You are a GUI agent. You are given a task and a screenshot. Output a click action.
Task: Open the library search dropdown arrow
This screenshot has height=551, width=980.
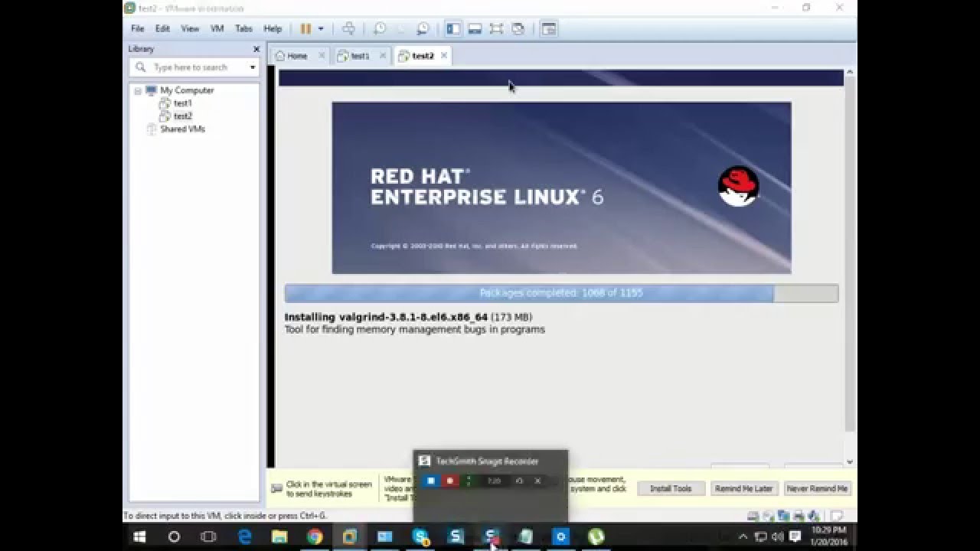click(x=253, y=67)
